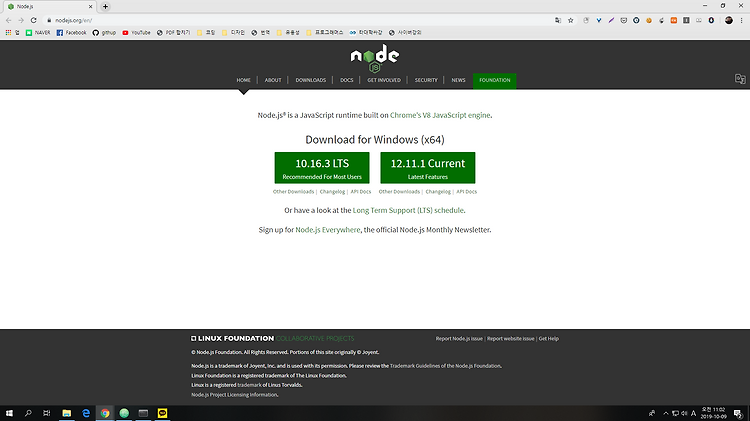Open the DOCS nav item

coord(347,80)
